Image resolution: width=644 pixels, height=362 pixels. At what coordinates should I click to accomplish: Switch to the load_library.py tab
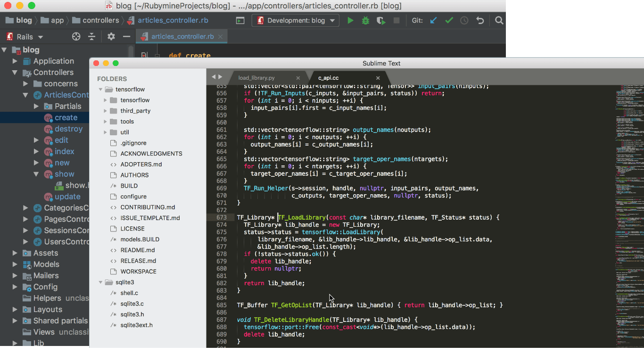[x=256, y=78]
